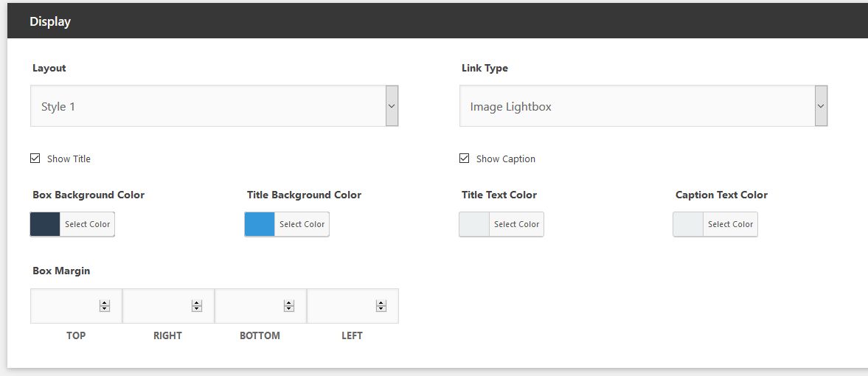The image size is (868, 376).
Task: Click the Left margin stepper arrows
Action: pos(381,306)
